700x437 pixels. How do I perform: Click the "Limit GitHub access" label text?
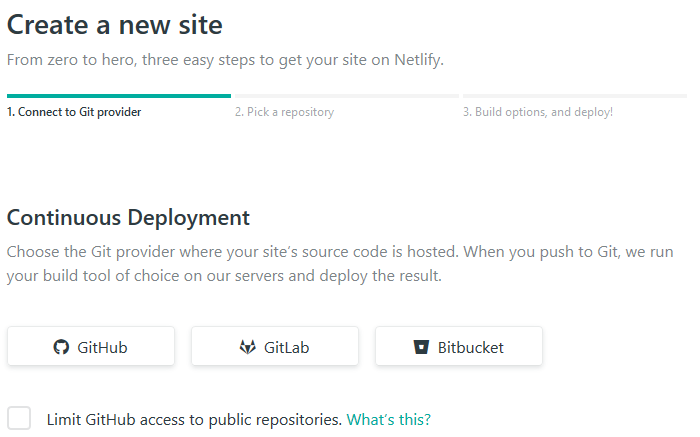(x=194, y=420)
